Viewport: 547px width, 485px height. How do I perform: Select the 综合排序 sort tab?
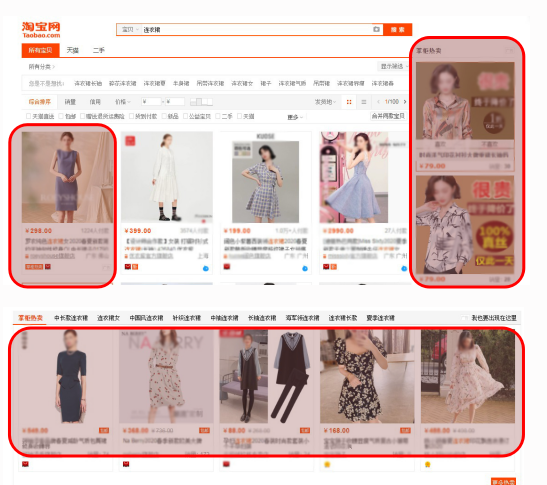click(x=40, y=102)
